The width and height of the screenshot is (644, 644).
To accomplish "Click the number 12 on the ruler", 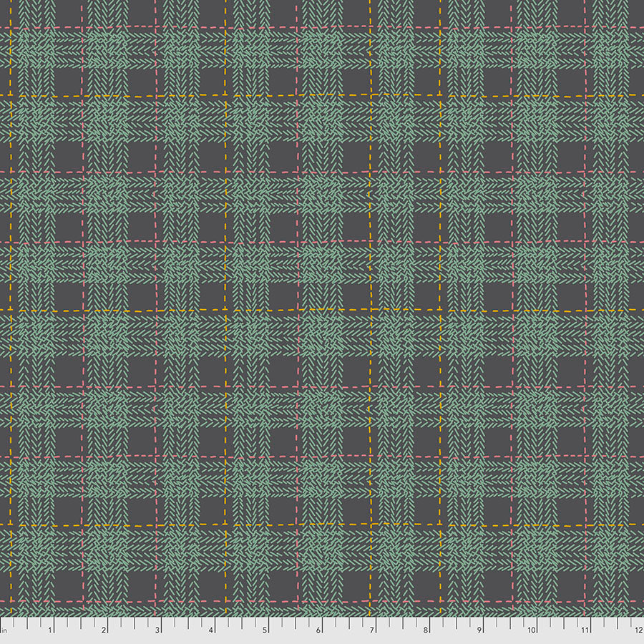I will 637,631.
